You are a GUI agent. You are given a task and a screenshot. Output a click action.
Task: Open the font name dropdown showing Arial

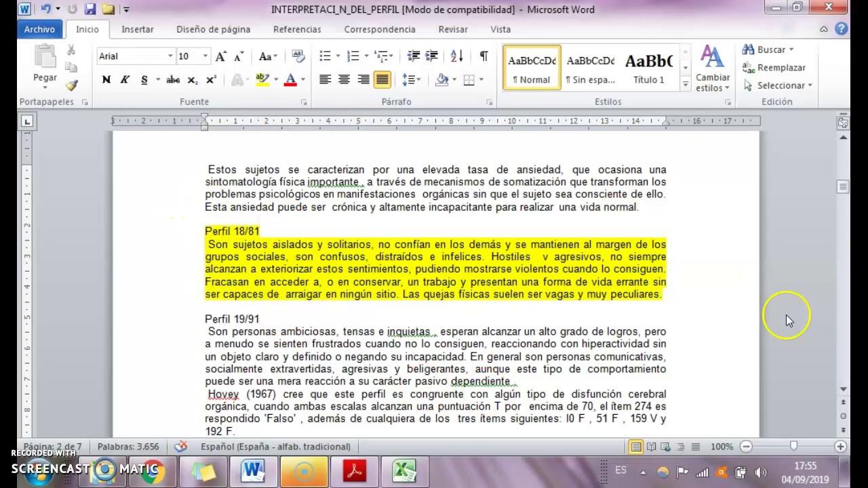pyautogui.click(x=170, y=56)
